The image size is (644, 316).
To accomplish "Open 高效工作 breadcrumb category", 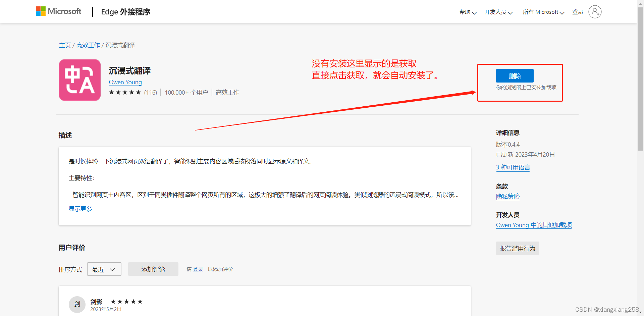I will 88,45.
